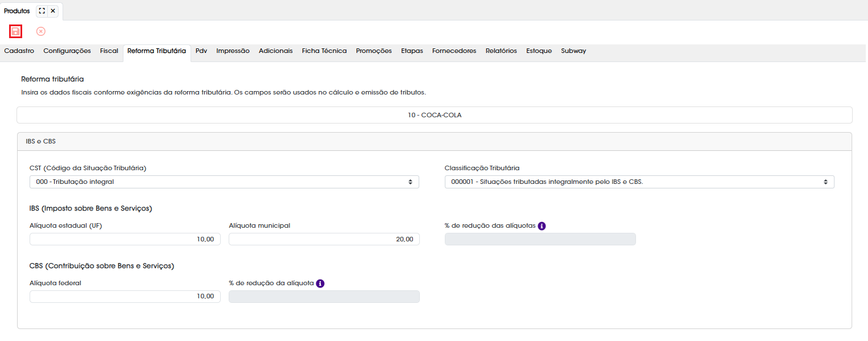Switch to the Adicionais tab
The width and height of the screenshot is (868, 341).
pos(276,51)
